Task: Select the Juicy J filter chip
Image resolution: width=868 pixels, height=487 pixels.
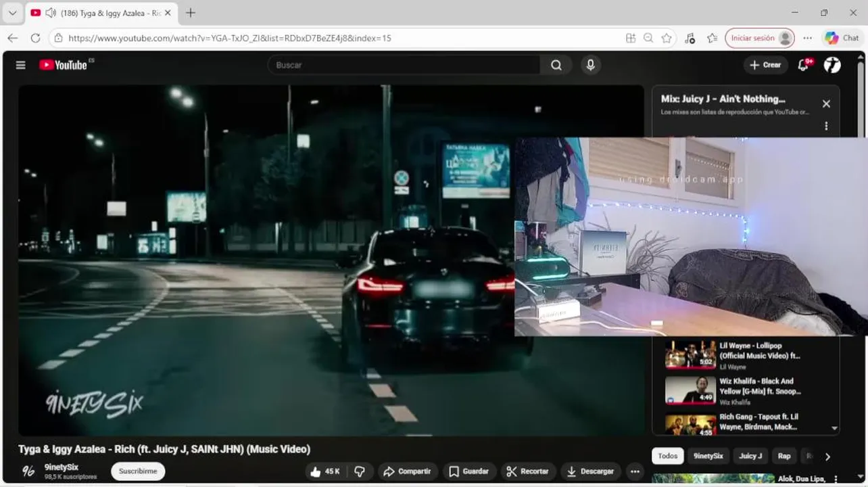Action: tap(750, 456)
